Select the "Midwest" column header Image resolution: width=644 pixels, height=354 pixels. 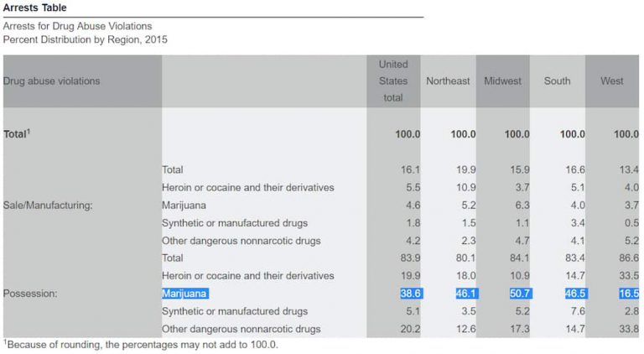click(x=502, y=81)
